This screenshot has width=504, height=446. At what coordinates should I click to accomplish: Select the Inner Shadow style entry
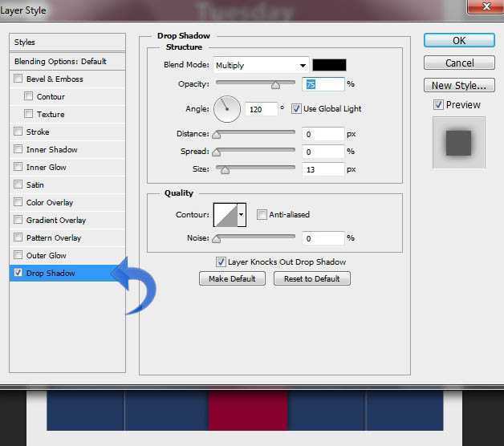point(67,149)
